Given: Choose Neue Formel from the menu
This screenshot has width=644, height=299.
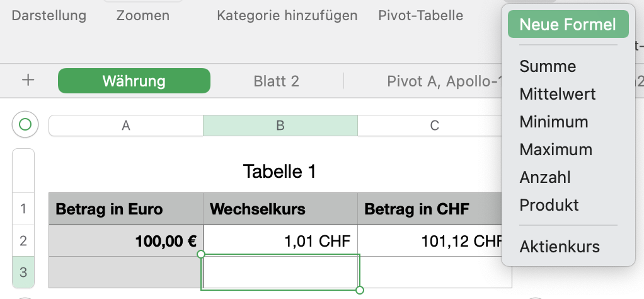Looking at the screenshot, I should [568, 25].
